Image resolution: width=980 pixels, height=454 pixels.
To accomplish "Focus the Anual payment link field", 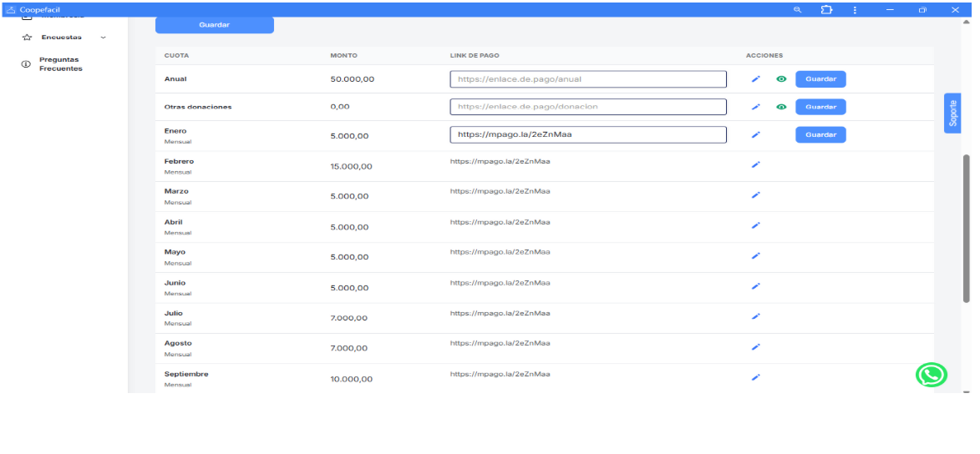I will [x=587, y=79].
